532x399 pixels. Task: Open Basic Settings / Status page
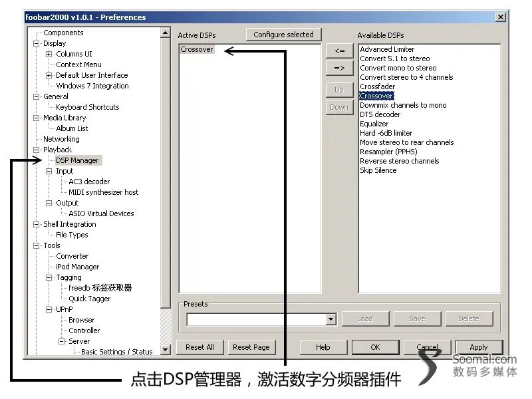[x=117, y=352]
